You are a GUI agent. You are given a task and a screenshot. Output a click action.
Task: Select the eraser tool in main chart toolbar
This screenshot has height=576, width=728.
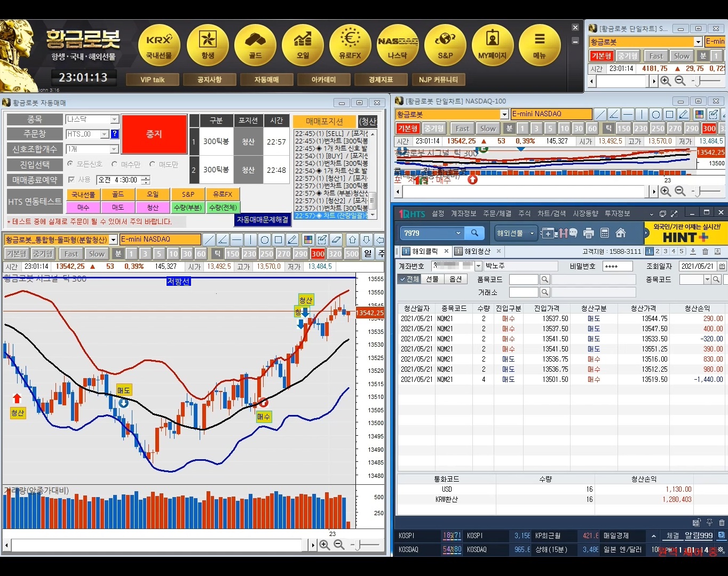(x=336, y=239)
